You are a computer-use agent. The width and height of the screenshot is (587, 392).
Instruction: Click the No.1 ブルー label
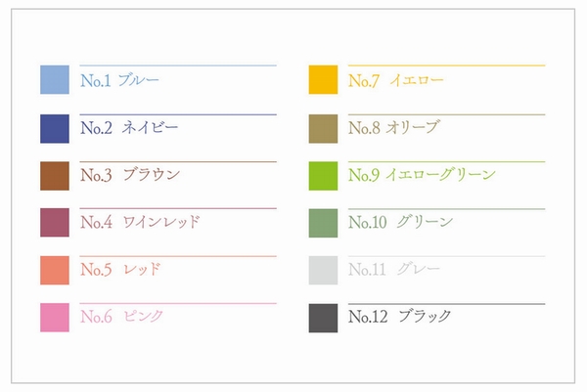119,80
